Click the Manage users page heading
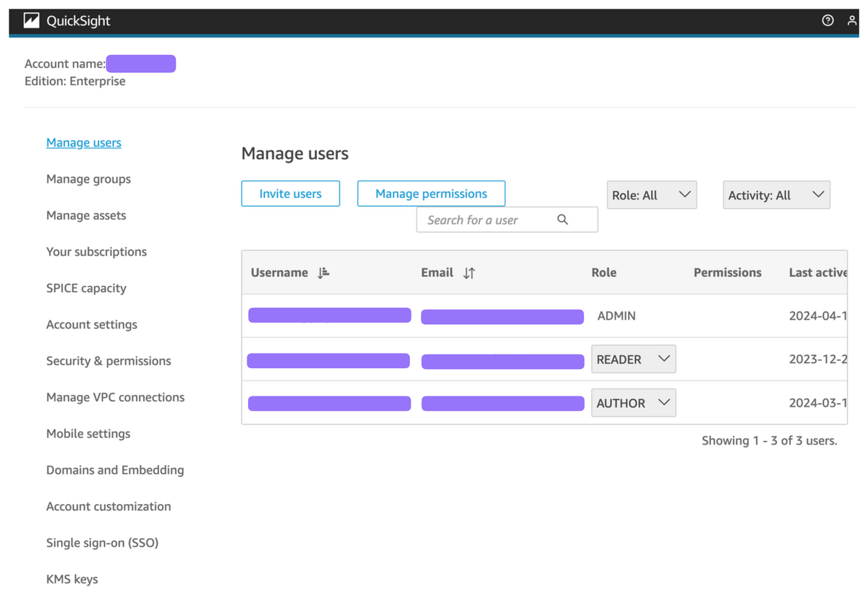The image size is (868, 614). pyautogui.click(x=295, y=153)
